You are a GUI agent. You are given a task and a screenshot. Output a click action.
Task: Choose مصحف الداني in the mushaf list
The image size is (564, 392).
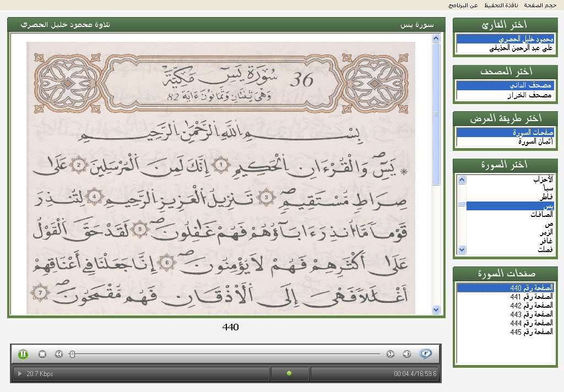(x=505, y=85)
